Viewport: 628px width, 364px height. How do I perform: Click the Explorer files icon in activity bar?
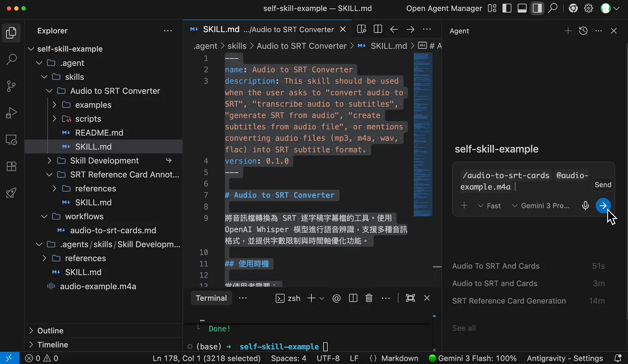(12, 32)
